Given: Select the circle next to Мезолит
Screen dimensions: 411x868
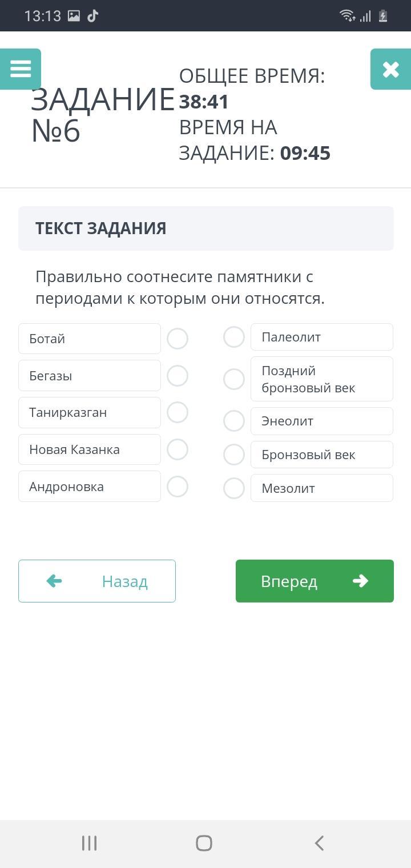Looking at the screenshot, I should 234,488.
